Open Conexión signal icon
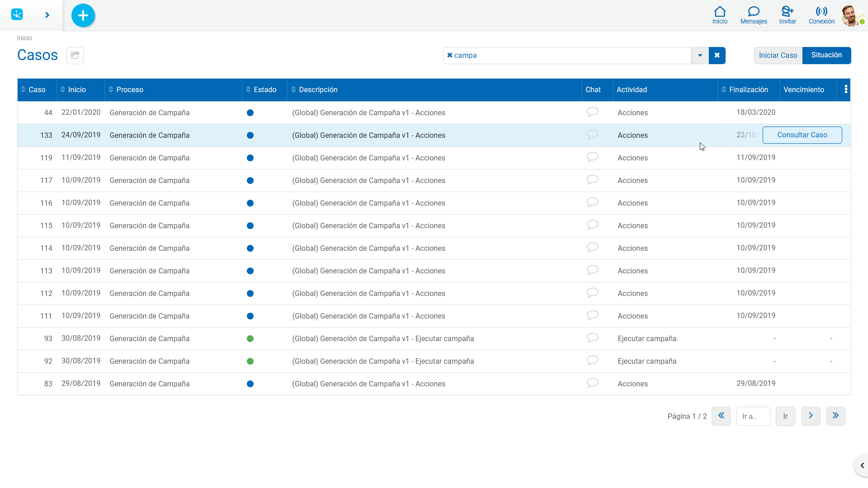The height and width of the screenshot is (488, 868). tap(821, 15)
